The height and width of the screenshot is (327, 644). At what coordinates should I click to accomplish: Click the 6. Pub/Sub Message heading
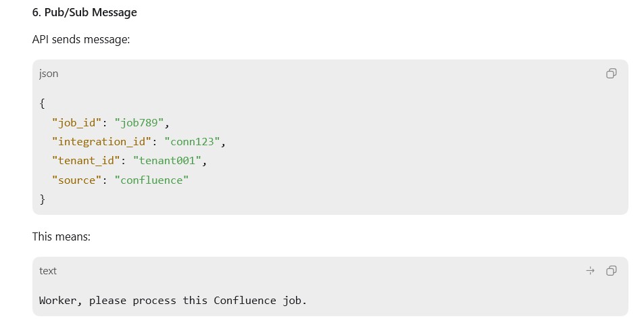(84, 12)
